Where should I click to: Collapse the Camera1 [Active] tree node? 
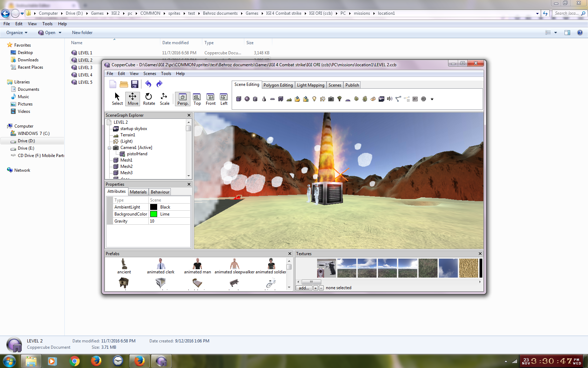tap(109, 148)
